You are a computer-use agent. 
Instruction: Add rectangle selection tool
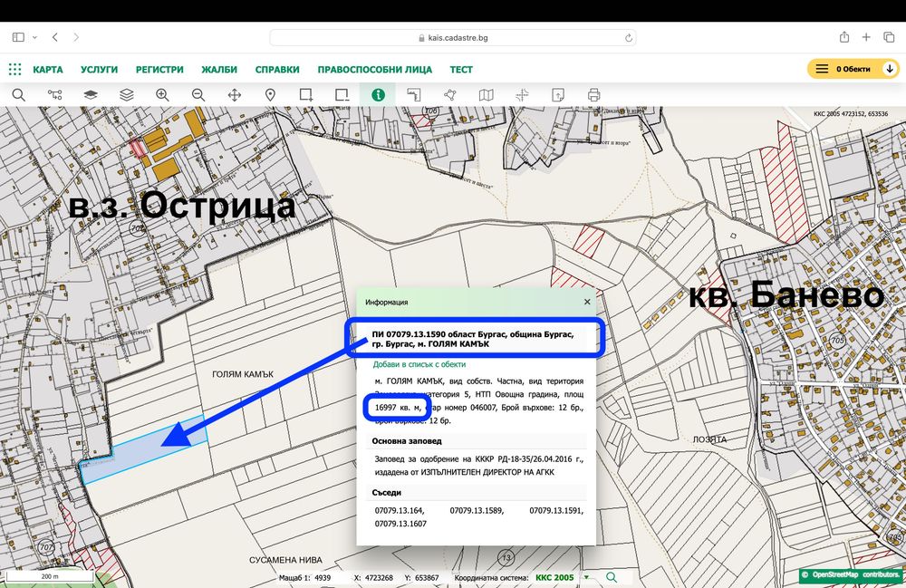(x=306, y=95)
